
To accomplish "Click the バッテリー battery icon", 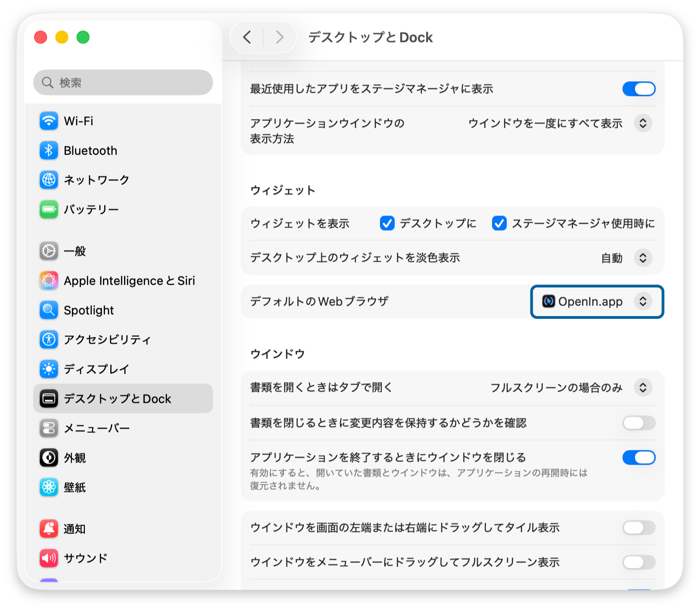I will coord(49,209).
